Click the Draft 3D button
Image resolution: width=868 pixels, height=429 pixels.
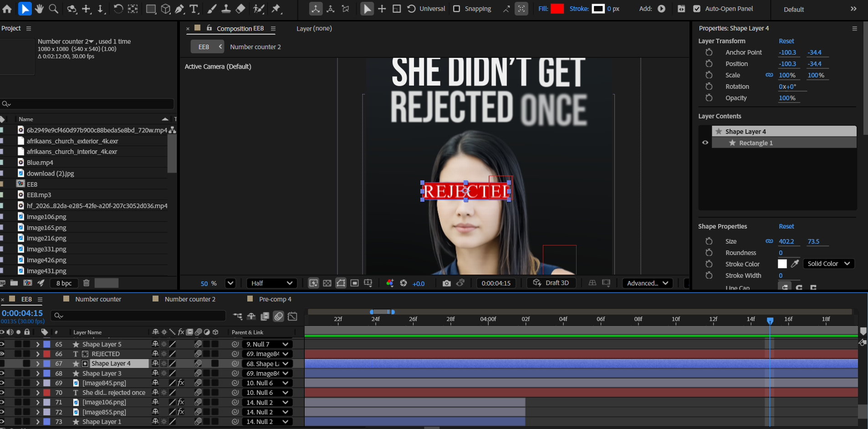click(x=551, y=283)
